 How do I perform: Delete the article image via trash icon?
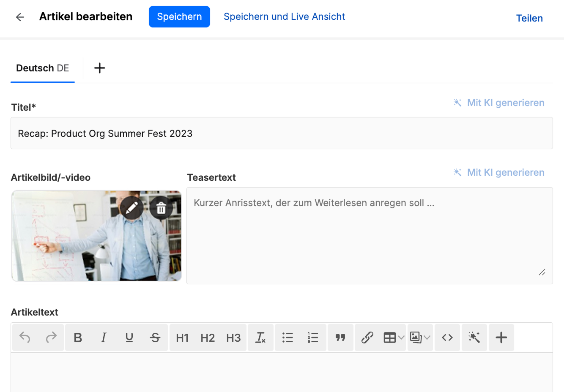[161, 208]
